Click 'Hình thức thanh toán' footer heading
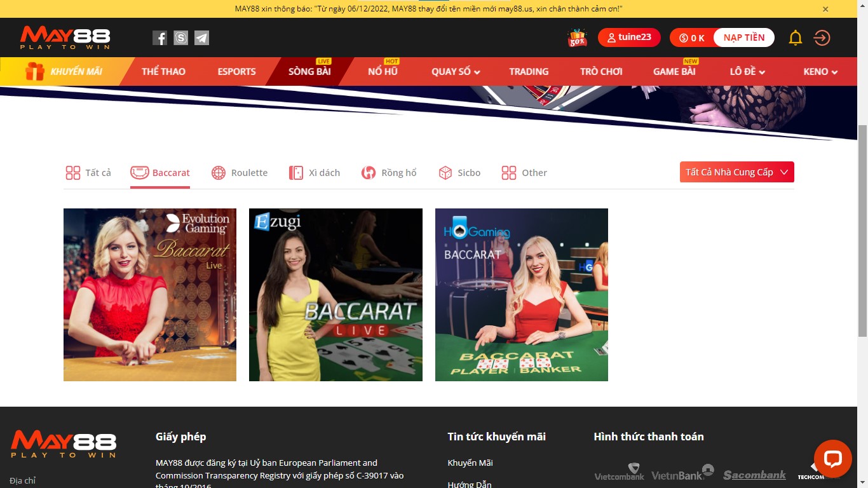 point(649,437)
